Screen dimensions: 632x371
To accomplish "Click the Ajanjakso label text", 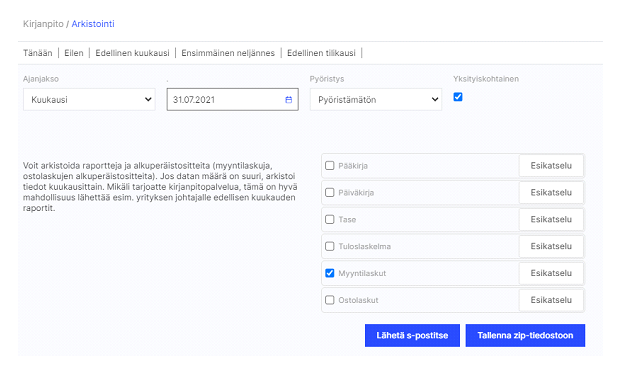I will coord(41,79).
